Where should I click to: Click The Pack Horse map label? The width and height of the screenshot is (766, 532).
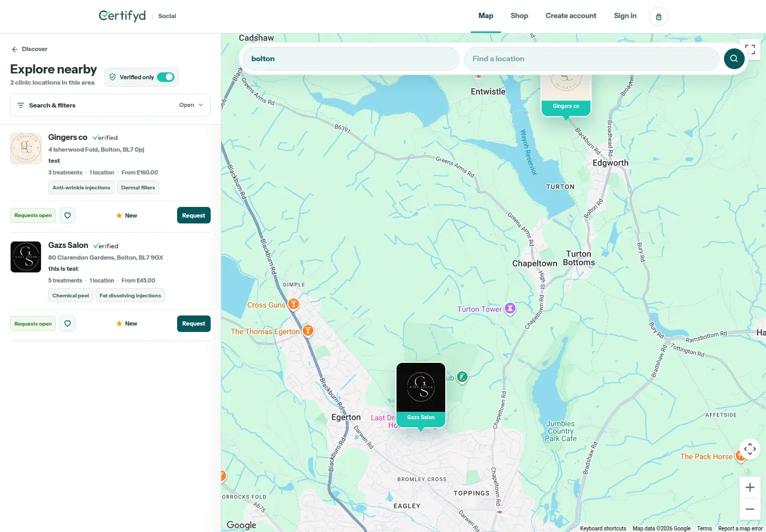tap(706, 456)
